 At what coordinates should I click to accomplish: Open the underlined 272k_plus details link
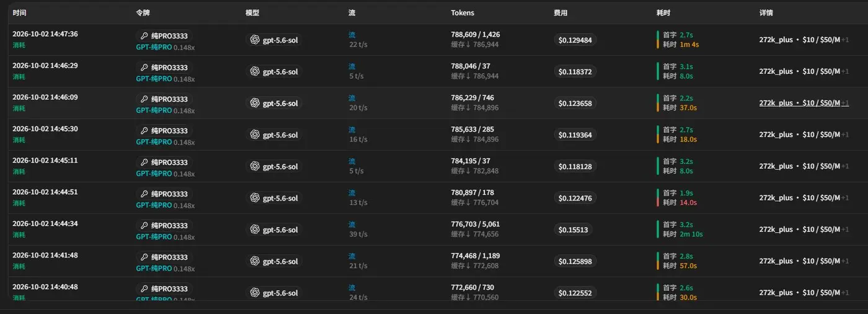coord(799,103)
